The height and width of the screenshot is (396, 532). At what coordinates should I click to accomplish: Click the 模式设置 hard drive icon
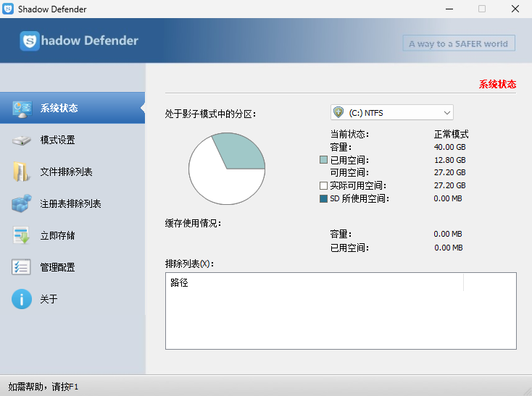pos(21,140)
